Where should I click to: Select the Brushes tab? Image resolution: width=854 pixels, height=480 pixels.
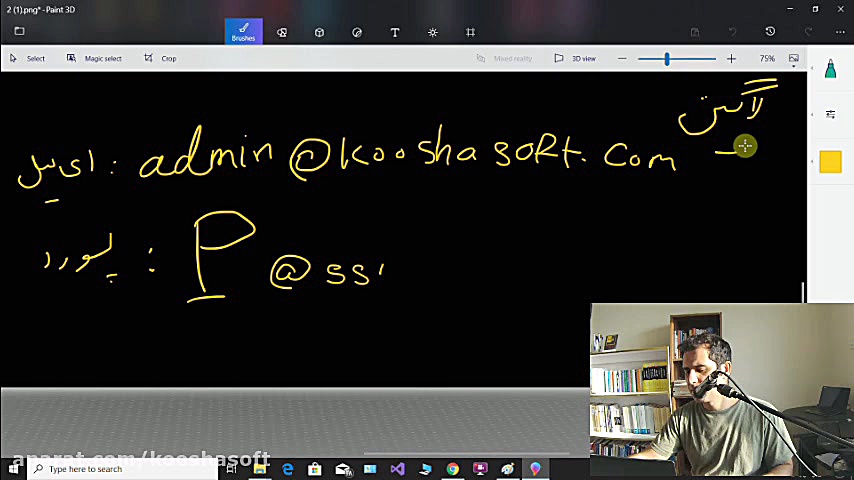pos(243,32)
